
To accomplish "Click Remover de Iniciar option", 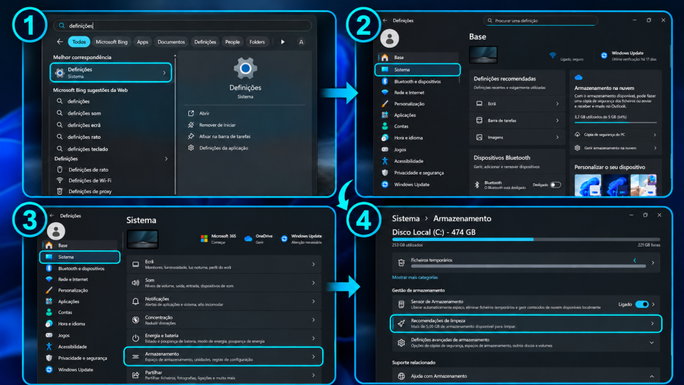I will pyautogui.click(x=217, y=125).
